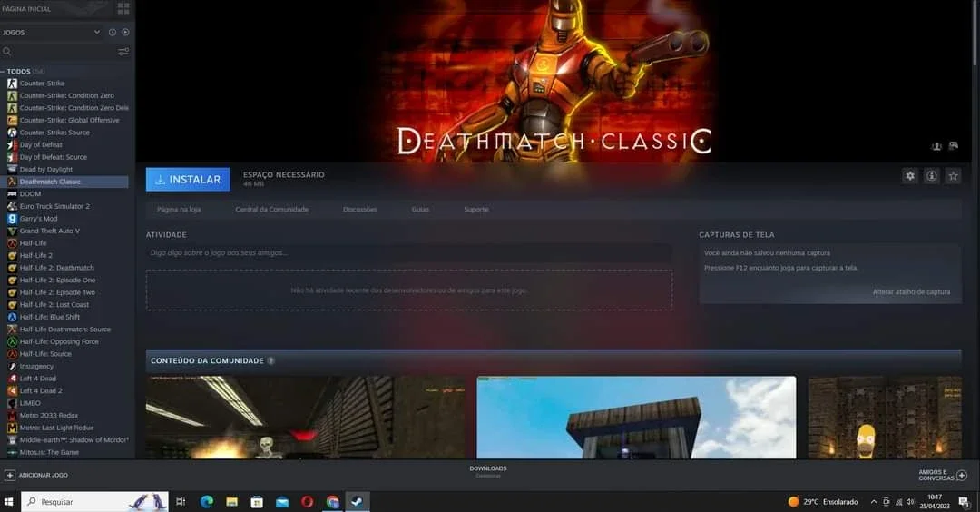Open the Homer Simpson community screenshot
980x512 pixels.
[x=885, y=417]
